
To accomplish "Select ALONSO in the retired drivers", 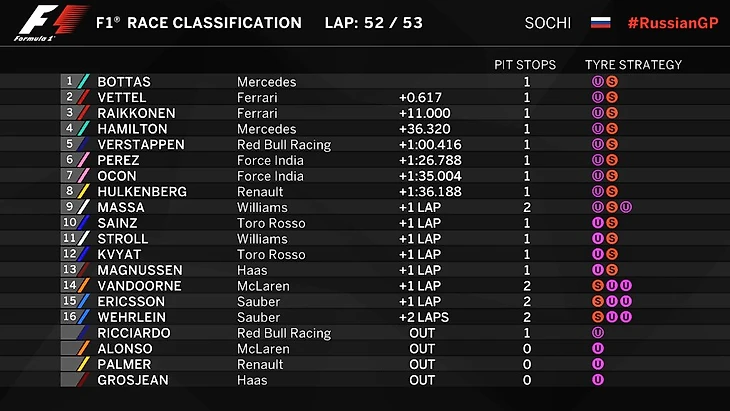I will (x=125, y=349).
